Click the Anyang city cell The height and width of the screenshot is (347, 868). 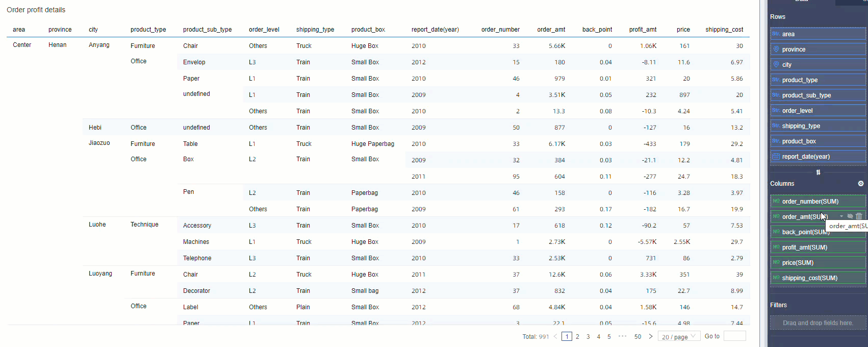point(99,45)
